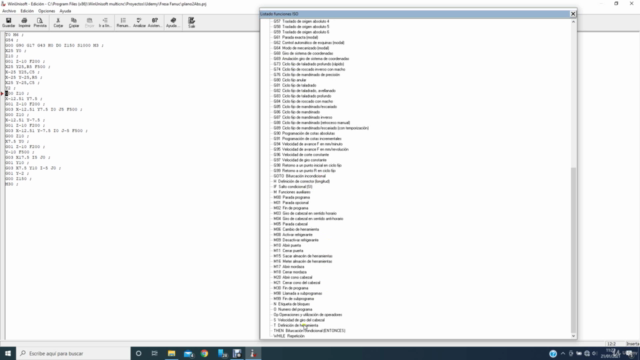Viewport: 640px width, 360px height.
Task: Select M03 Giro de cabezal sentido horario
Action: 305,213
